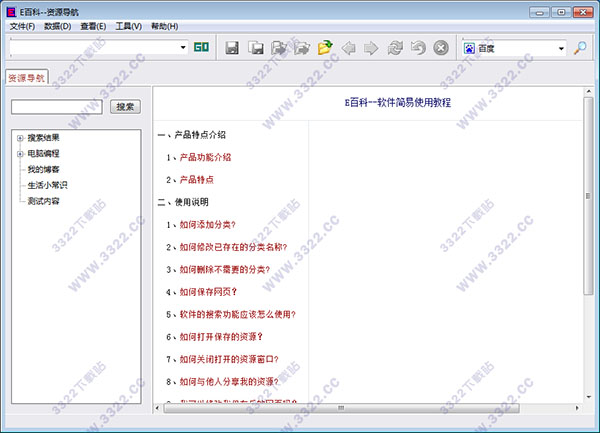
Task: Open the 如何打开保存的资源? link
Action: (x=221, y=337)
